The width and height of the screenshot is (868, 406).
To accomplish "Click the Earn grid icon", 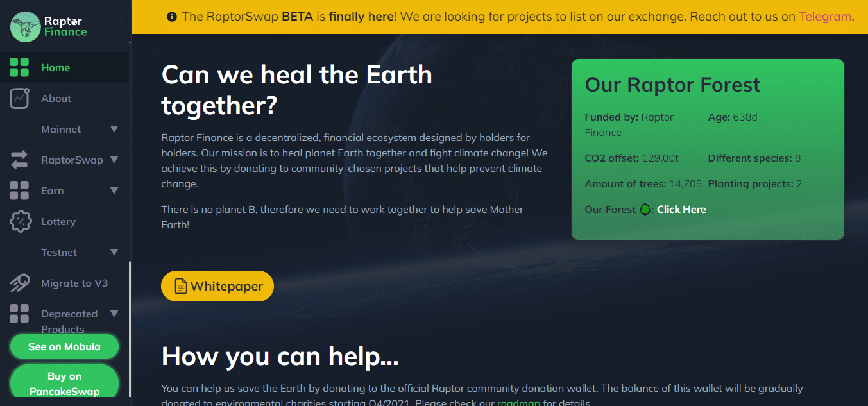I will 19,190.
